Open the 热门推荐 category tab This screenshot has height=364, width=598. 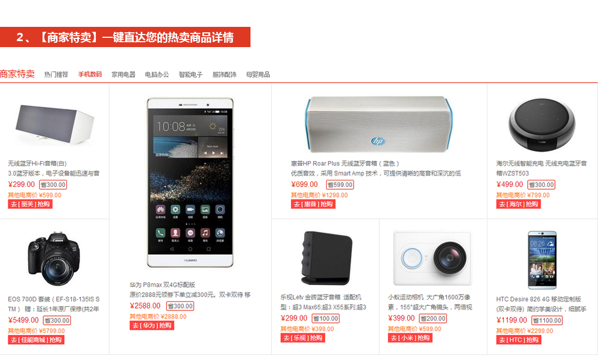(x=56, y=75)
